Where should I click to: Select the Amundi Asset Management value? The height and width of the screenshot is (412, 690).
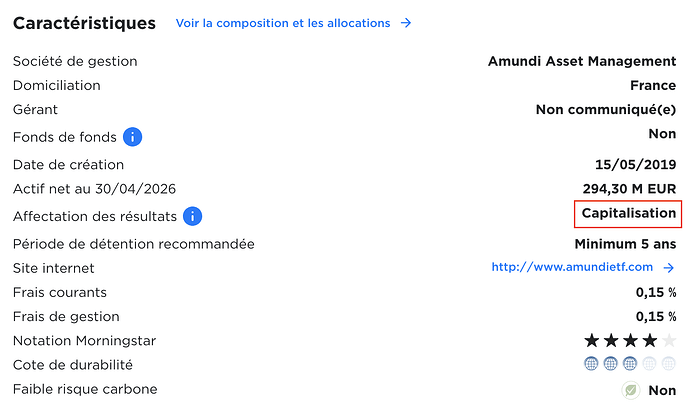pos(582,61)
